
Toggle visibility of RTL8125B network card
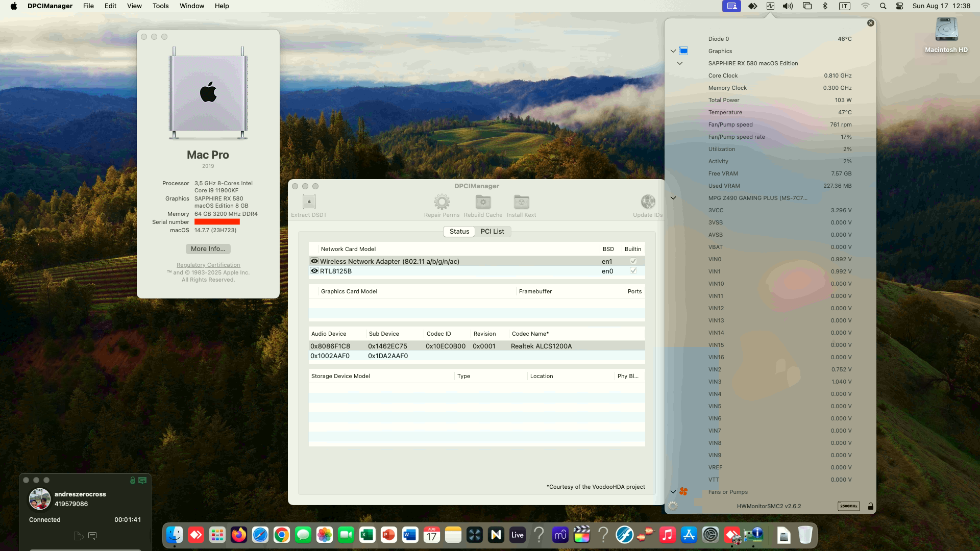pyautogui.click(x=314, y=271)
